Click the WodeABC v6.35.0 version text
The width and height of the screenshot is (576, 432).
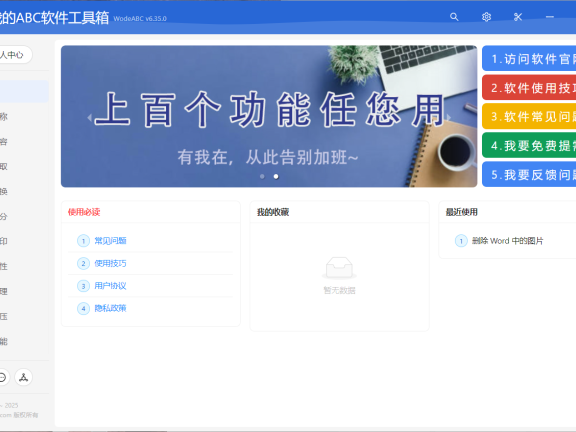click(x=140, y=19)
